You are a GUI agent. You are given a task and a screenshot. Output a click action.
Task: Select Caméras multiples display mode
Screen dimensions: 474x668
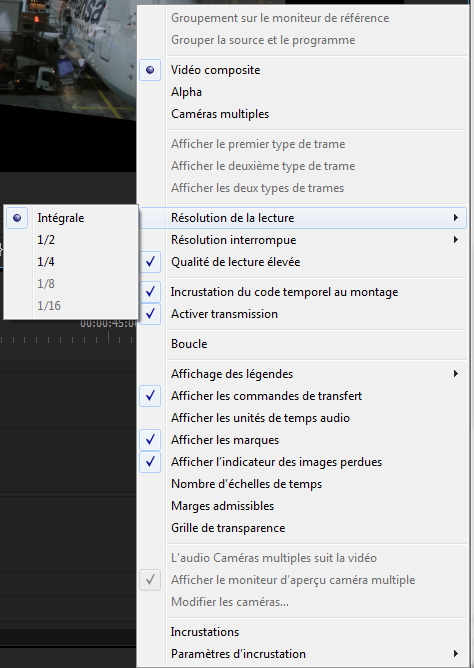coord(303,114)
